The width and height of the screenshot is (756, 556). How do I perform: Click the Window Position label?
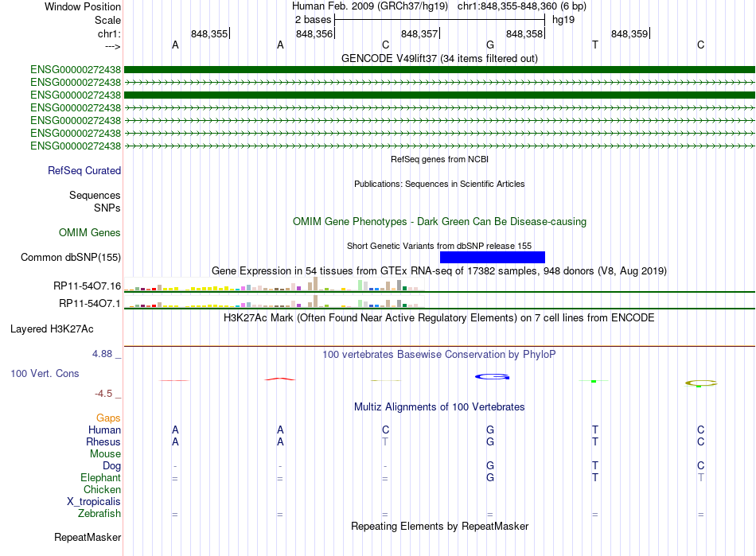[x=83, y=6]
